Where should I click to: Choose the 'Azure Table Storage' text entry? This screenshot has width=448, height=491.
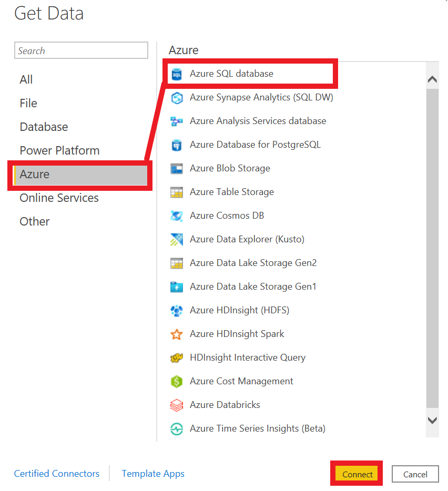coord(232,192)
